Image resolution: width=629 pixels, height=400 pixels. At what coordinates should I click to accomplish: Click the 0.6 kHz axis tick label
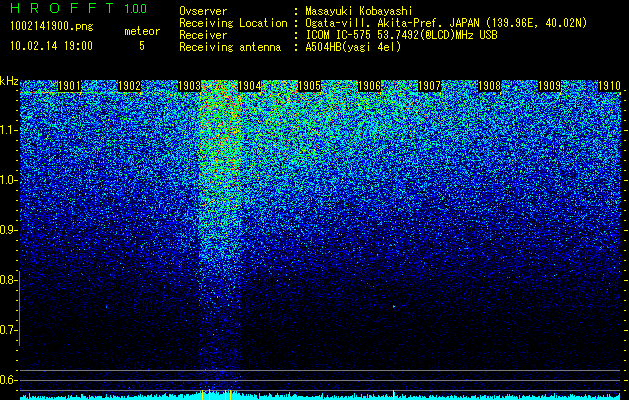9,380
